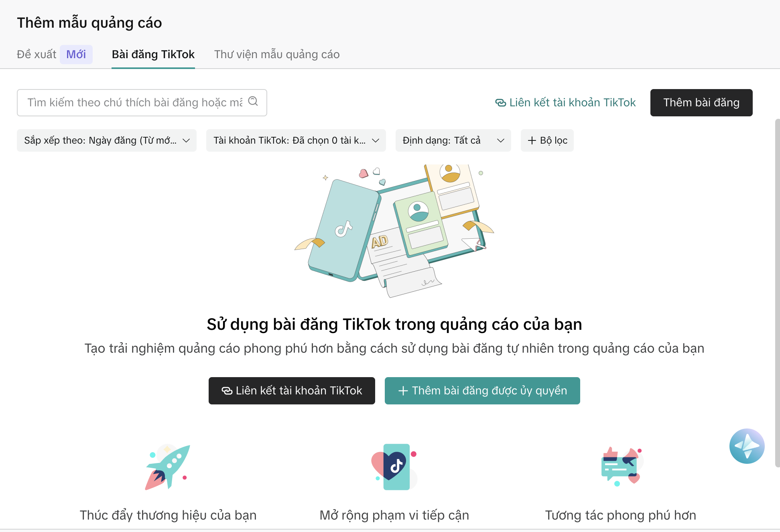The width and height of the screenshot is (780, 532).
Task: Expand the Định dạng: Tất cả dropdown
Action: (x=453, y=140)
